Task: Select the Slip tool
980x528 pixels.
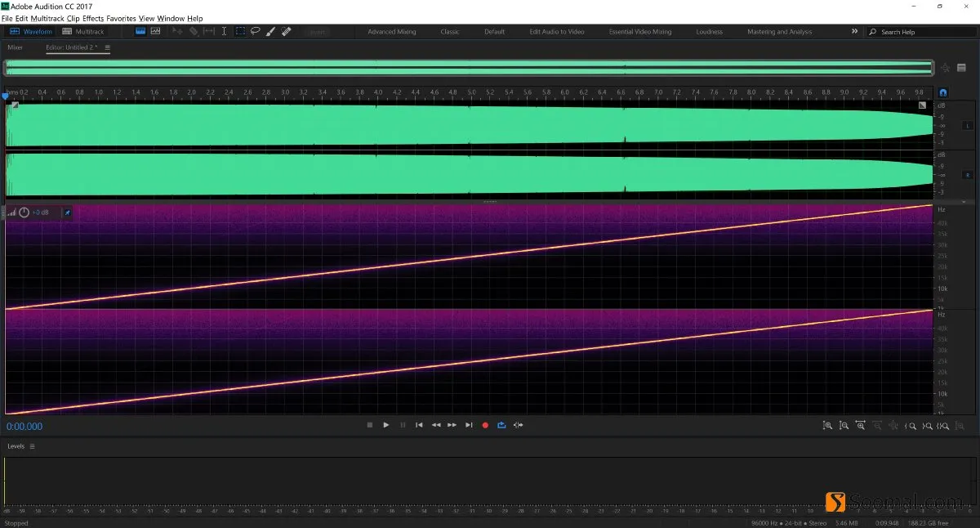Action: pyautogui.click(x=209, y=31)
